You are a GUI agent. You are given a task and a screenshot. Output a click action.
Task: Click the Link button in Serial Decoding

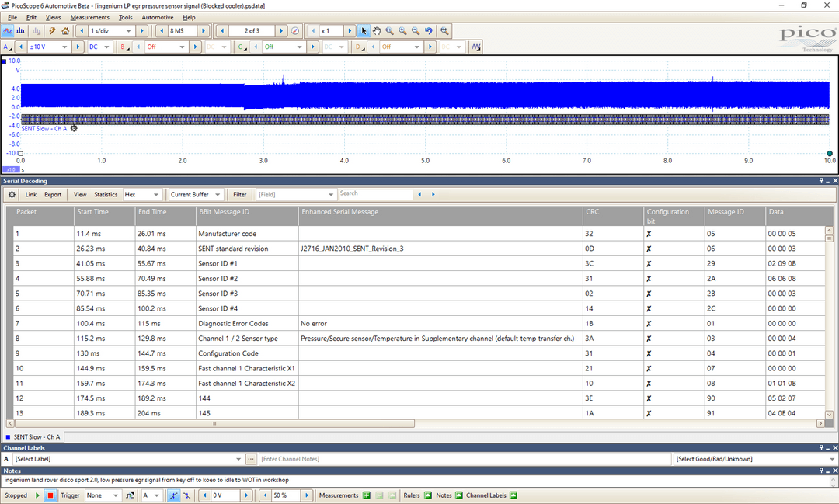(x=31, y=195)
